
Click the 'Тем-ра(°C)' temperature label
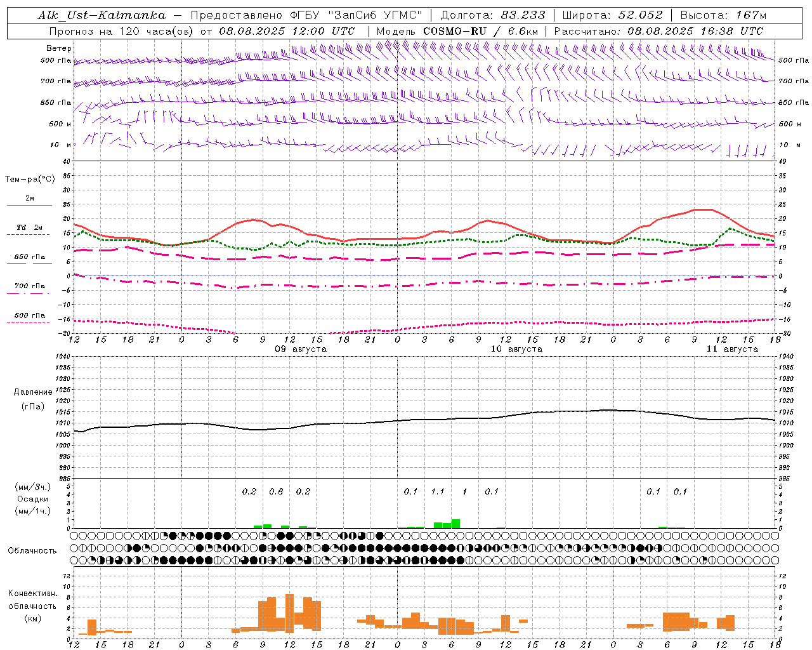coord(30,180)
